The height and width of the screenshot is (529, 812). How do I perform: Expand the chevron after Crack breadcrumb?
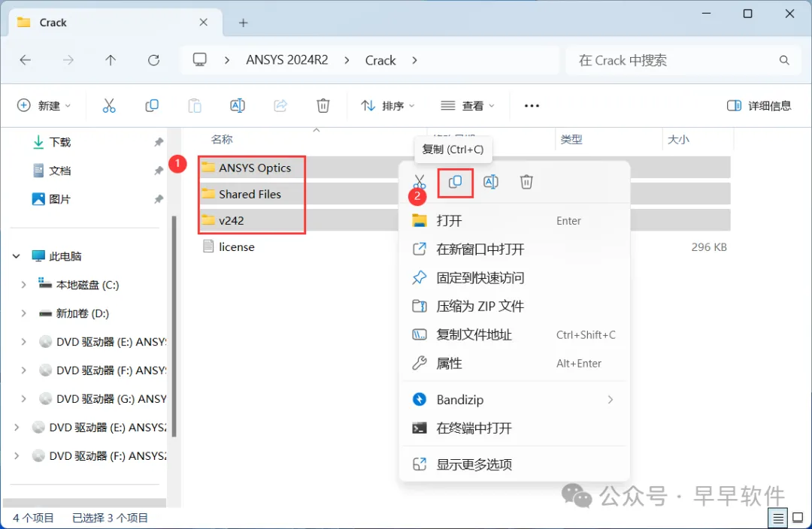pos(414,60)
